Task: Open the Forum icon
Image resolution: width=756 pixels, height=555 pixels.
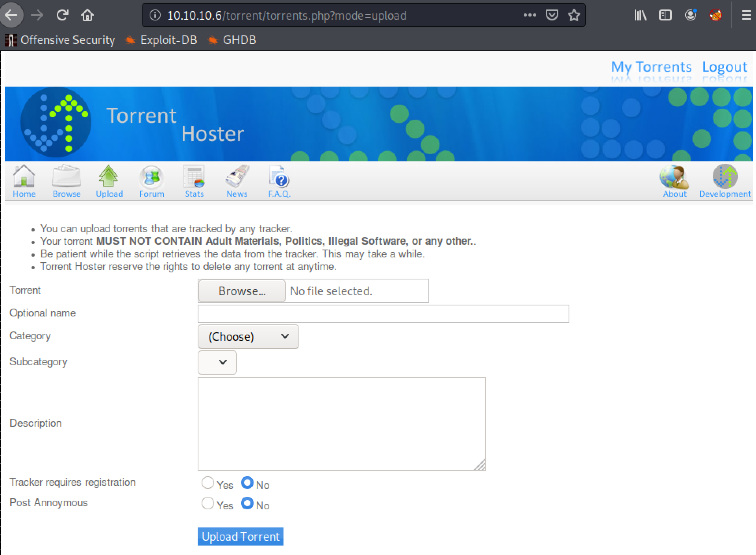Action: pyautogui.click(x=152, y=177)
